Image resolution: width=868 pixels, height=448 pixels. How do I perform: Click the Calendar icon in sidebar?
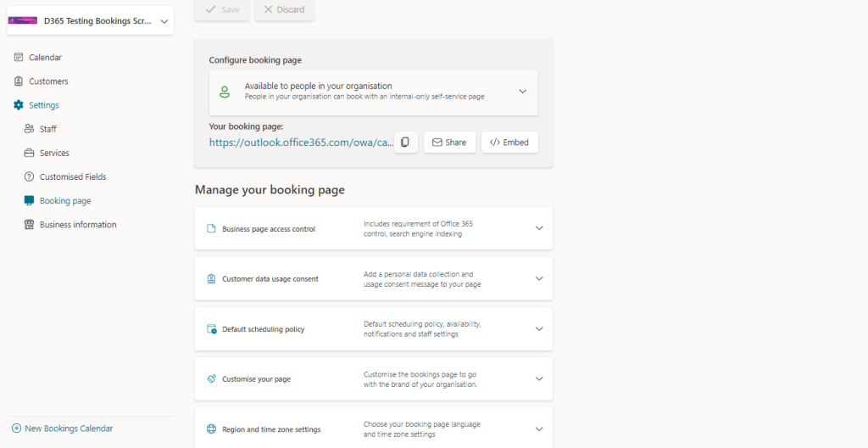click(x=19, y=58)
